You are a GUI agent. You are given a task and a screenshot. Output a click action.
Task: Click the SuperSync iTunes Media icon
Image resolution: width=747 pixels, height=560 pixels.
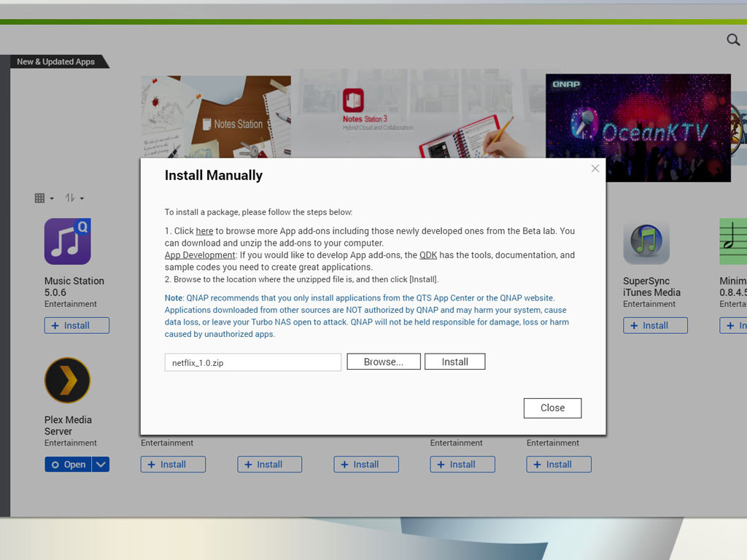pos(646,241)
